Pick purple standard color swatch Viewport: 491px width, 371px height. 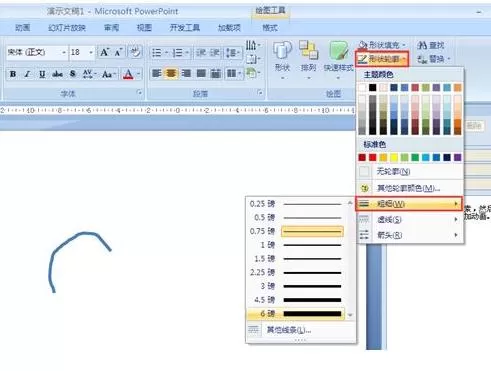coord(458,157)
